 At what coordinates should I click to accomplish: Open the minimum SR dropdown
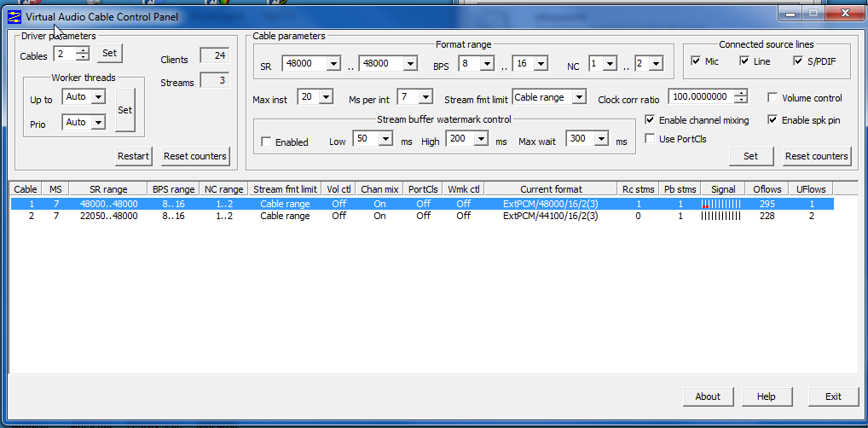(x=333, y=64)
